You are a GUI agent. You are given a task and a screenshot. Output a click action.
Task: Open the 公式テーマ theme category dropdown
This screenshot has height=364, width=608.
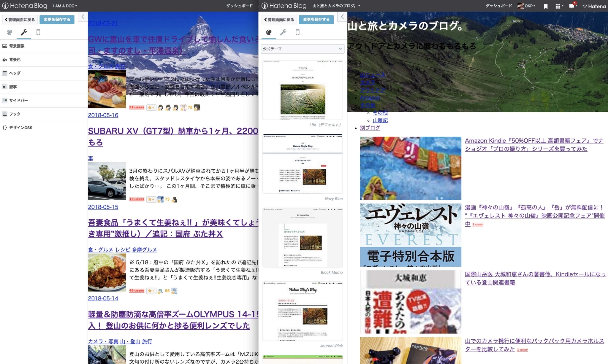(303, 49)
